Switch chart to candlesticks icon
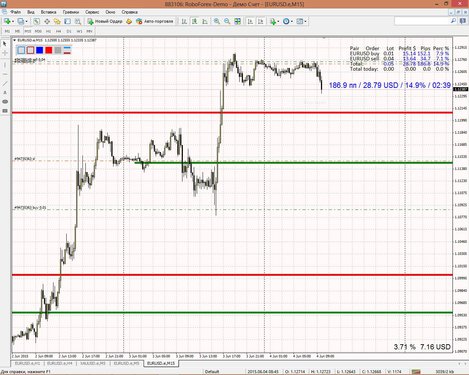Screen dimensions: 469x375 [194, 21]
